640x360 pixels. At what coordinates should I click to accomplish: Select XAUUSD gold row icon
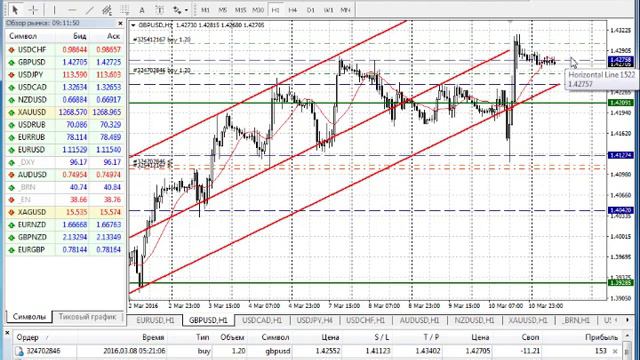point(11,112)
